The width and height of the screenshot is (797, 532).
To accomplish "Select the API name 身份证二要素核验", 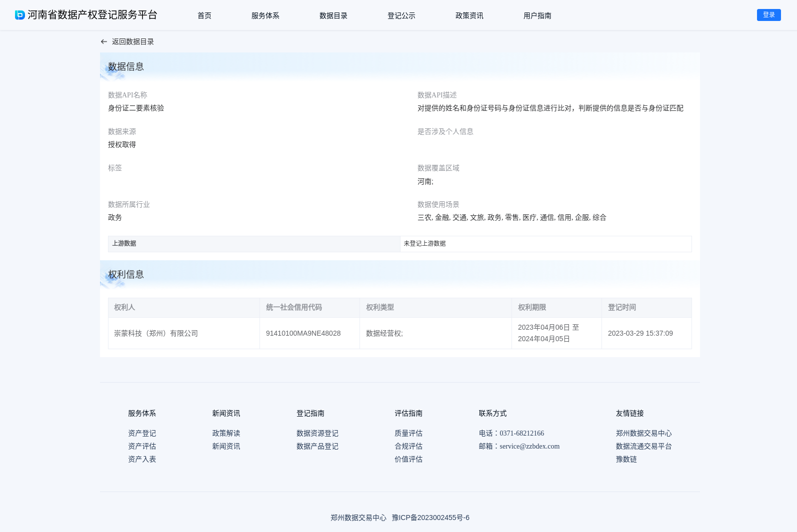I will (x=136, y=108).
